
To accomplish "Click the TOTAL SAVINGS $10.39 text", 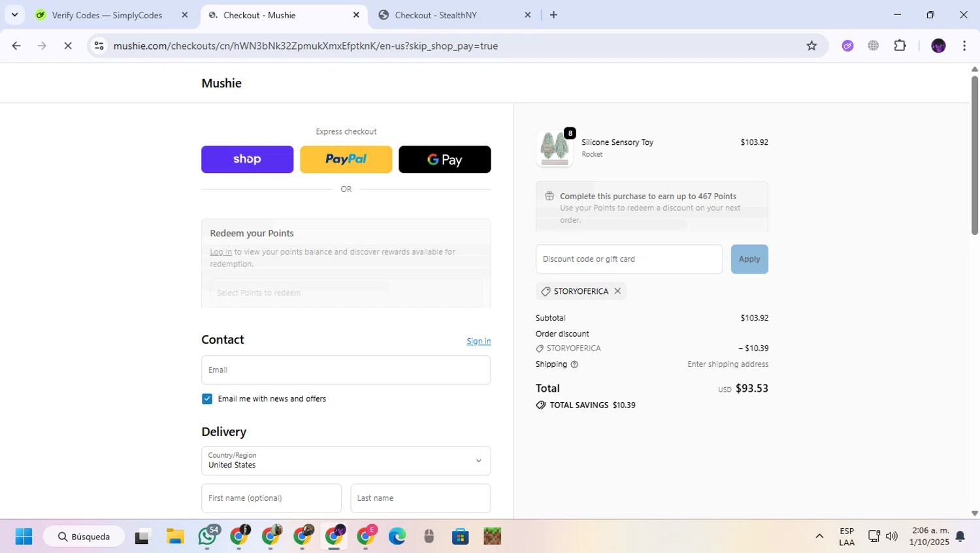I will (593, 405).
